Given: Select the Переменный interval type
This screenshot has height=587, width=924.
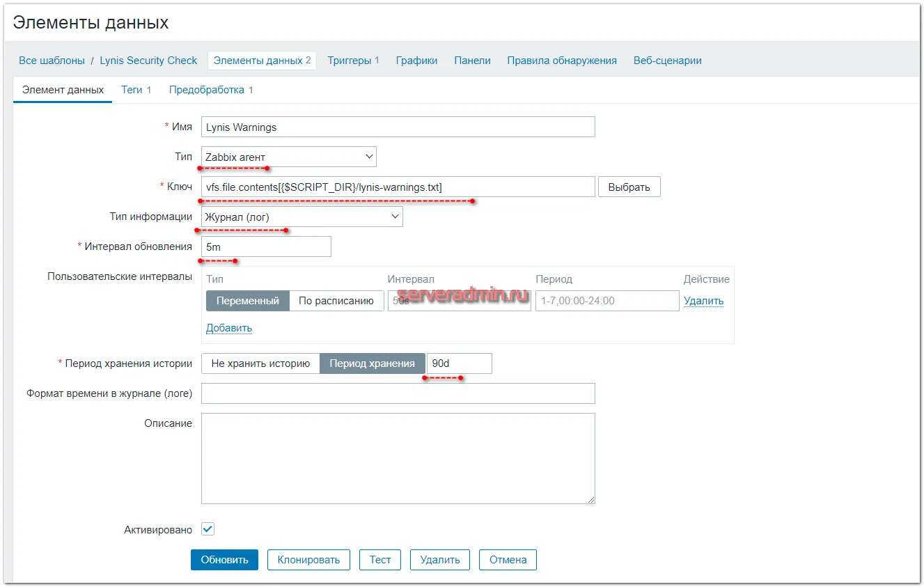Looking at the screenshot, I should [247, 301].
